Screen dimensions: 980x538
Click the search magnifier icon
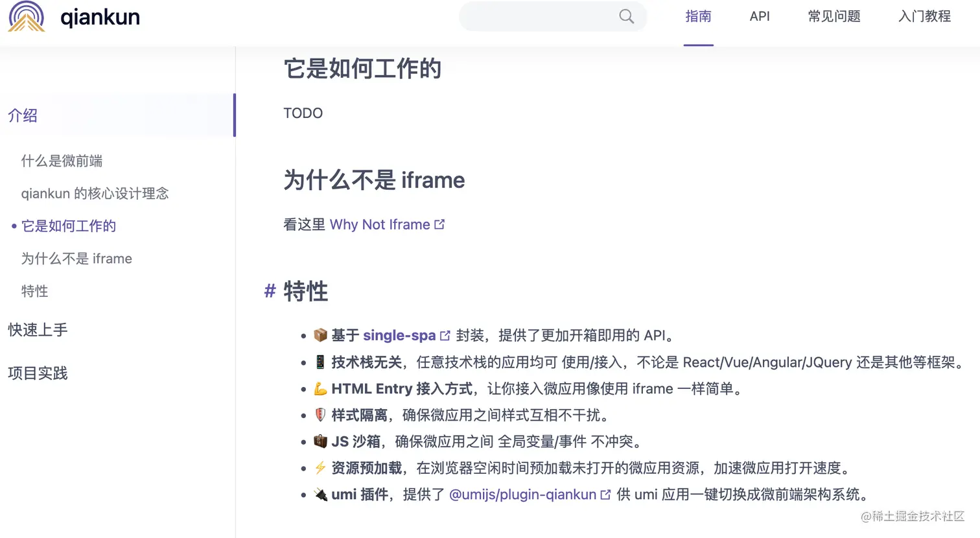tap(626, 17)
